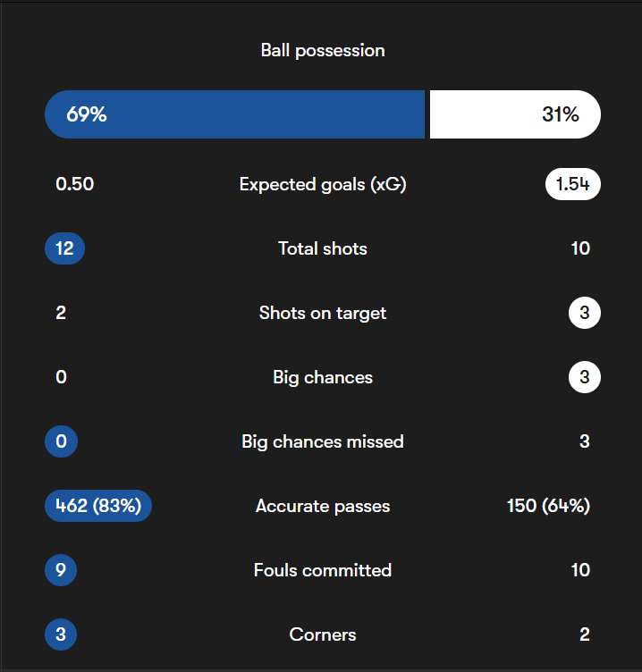The height and width of the screenshot is (672, 642).
Task: Click the highlighted 1.54 xG value
Action: pyautogui.click(x=572, y=185)
